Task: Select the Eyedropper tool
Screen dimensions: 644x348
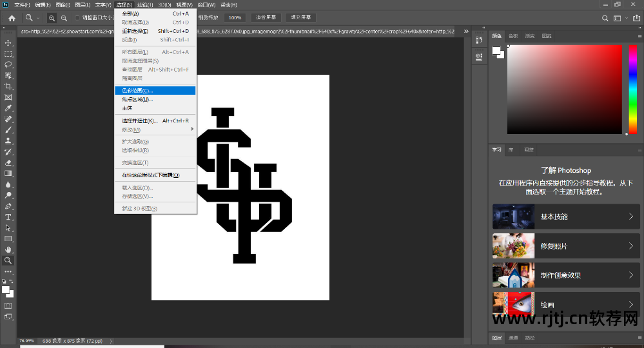Action: coord(8,108)
